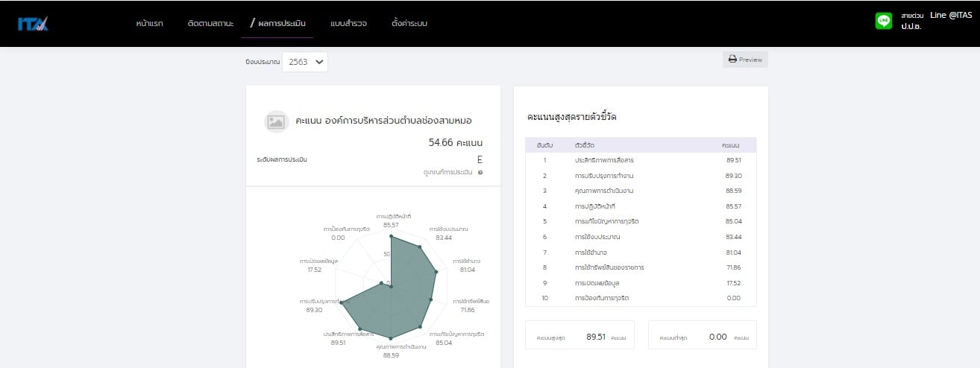Click the table row การปฏิบัติหน้าที่

[641, 206]
